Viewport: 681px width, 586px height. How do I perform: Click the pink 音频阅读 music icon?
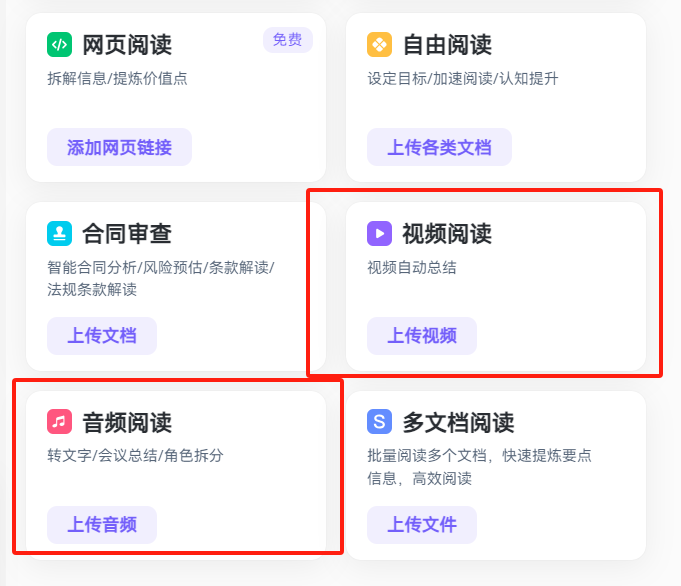pyautogui.click(x=60, y=421)
